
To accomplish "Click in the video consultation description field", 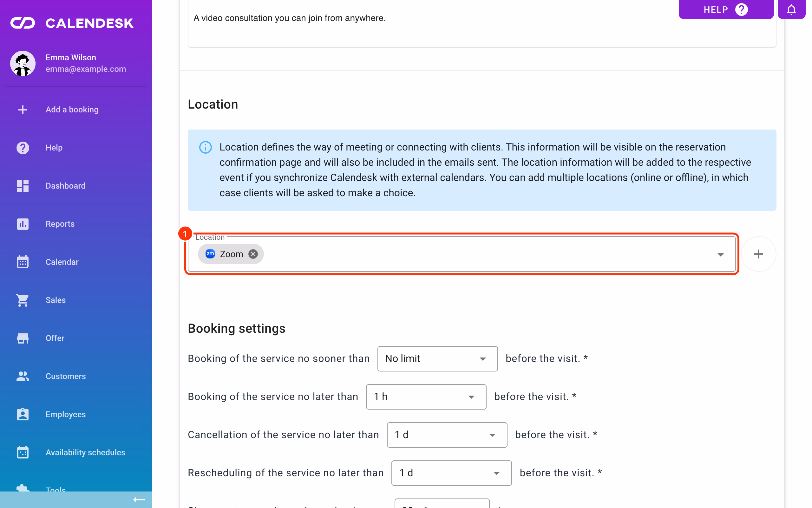I will click(x=482, y=23).
